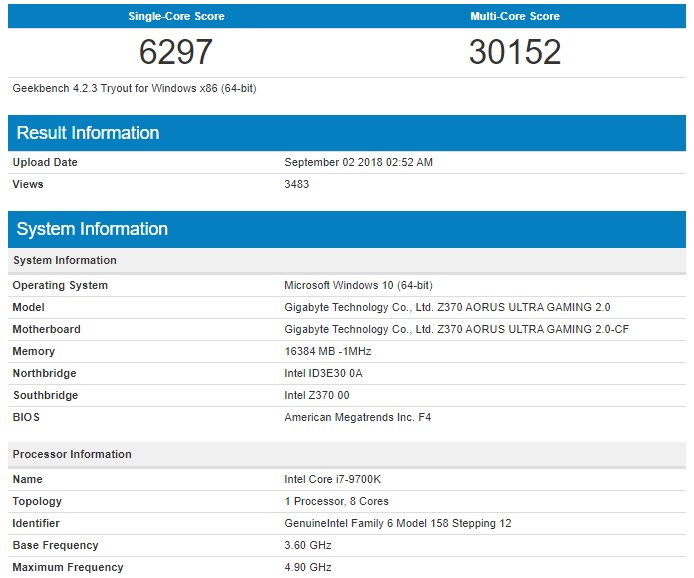Screen dimensions: 694x578
Task: Click the Single-Core Score value 6297
Action: pos(176,52)
